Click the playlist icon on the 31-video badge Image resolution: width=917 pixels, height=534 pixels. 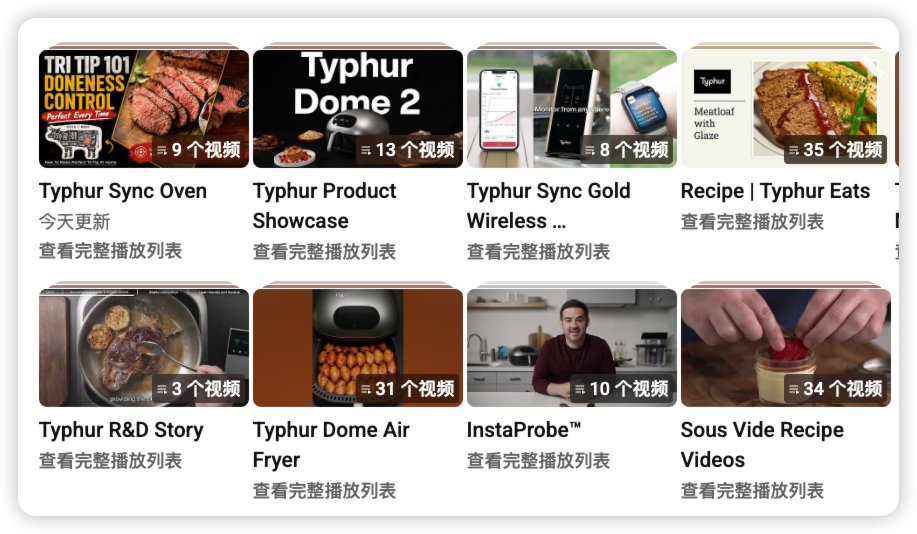click(366, 389)
